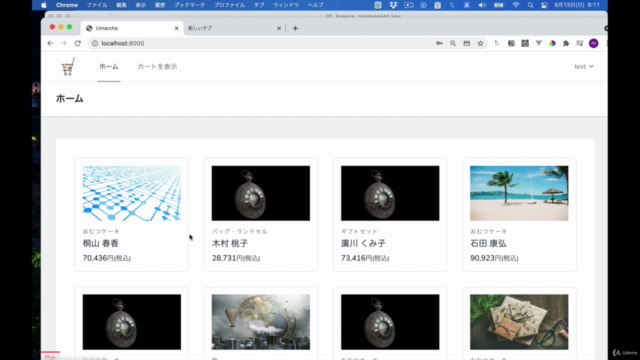Switch to the Umarche tab
The height and width of the screenshot is (360, 640).
click(x=132, y=28)
